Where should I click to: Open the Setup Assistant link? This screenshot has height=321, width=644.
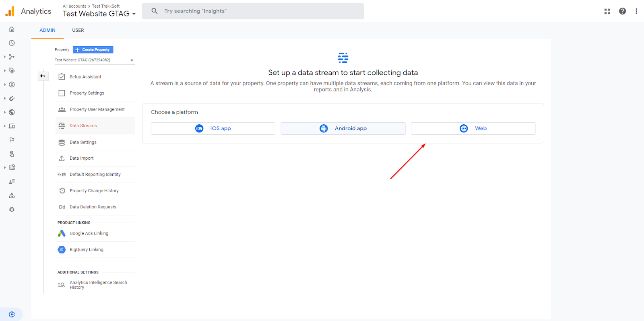85,77
